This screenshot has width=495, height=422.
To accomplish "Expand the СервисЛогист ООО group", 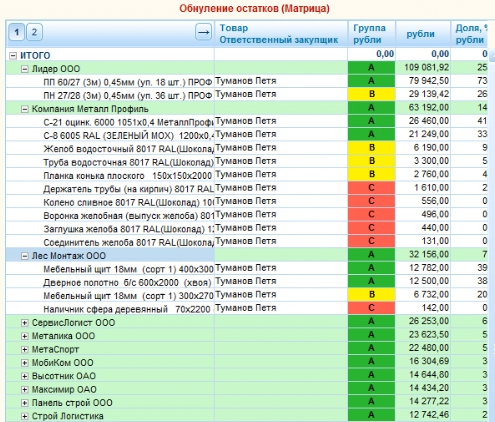I will pyautogui.click(x=24, y=323).
